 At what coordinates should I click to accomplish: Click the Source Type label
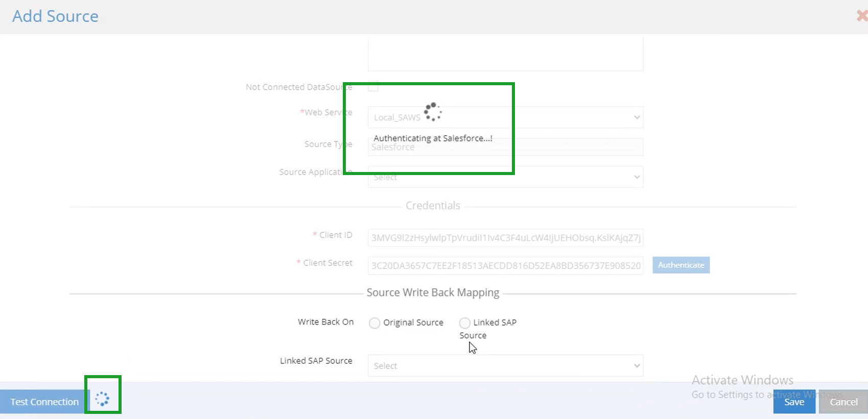click(329, 144)
